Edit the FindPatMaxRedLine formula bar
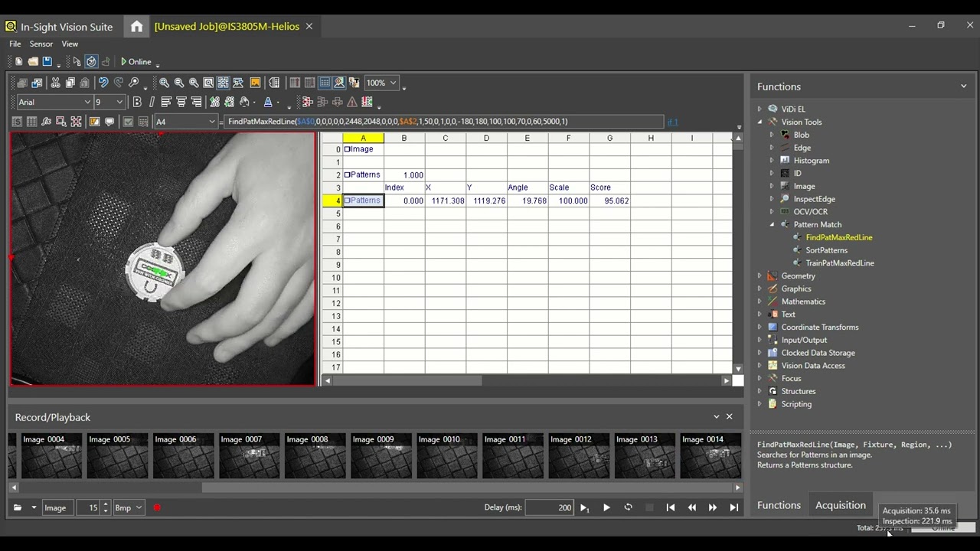This screenshot has width=980, height=551. click(x=445, y=122)
